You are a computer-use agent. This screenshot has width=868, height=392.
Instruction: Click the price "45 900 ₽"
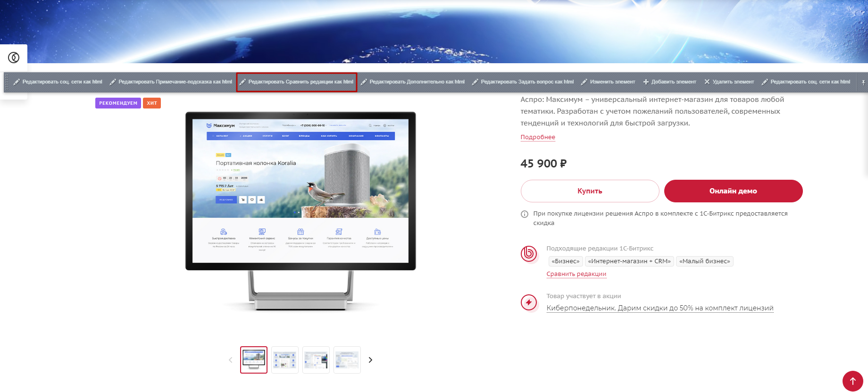point(543,164)
